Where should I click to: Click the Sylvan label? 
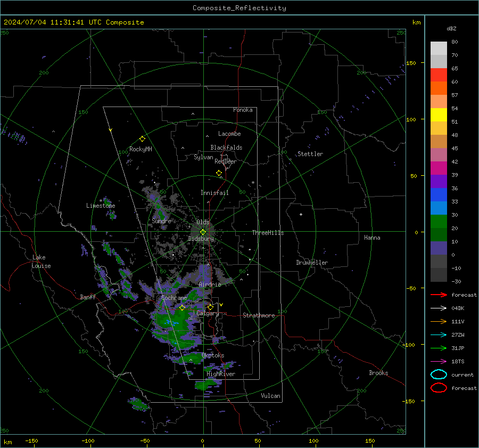tap(203, 157)
